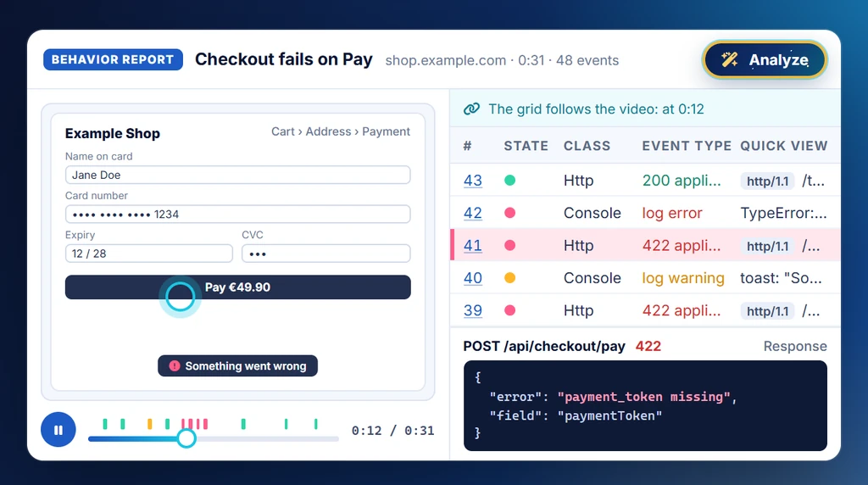Click the Checkout fails on Pay title

tap(283, 59)
